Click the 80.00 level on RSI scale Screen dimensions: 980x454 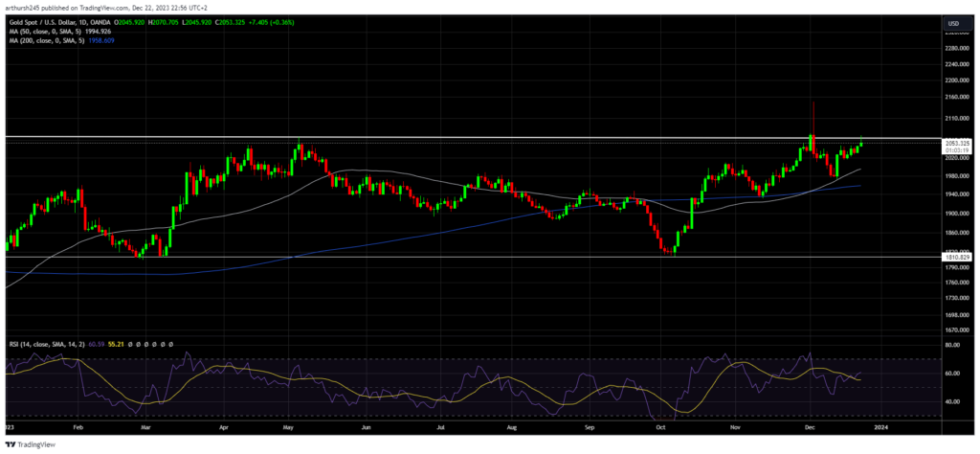click(x=951, y=345)
